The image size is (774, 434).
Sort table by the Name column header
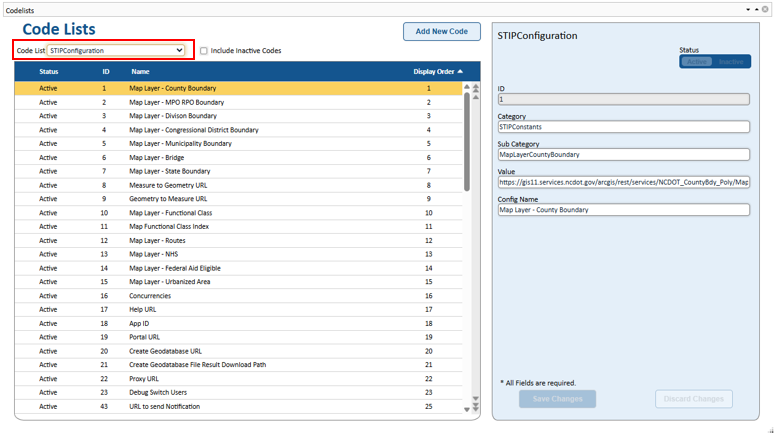click(x=140, y=72)
